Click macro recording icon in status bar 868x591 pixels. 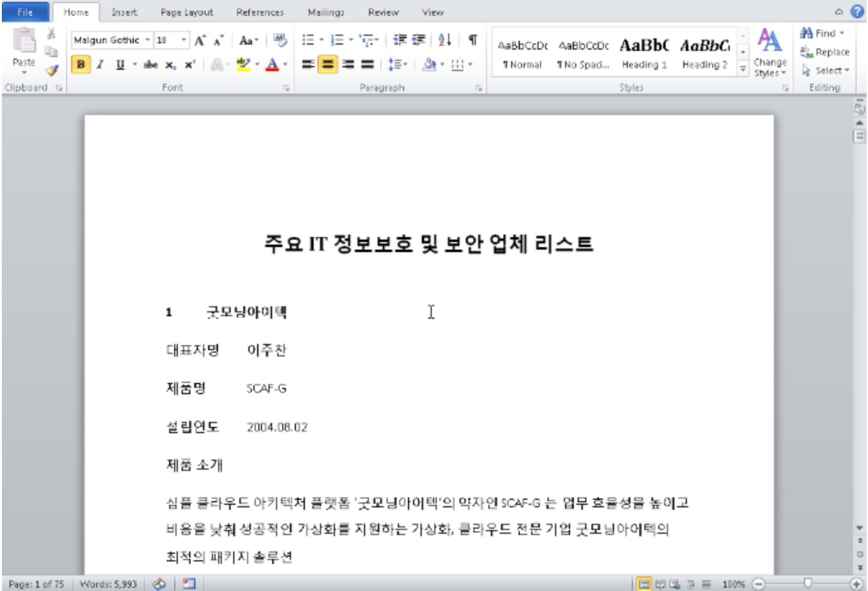(189, 584)
